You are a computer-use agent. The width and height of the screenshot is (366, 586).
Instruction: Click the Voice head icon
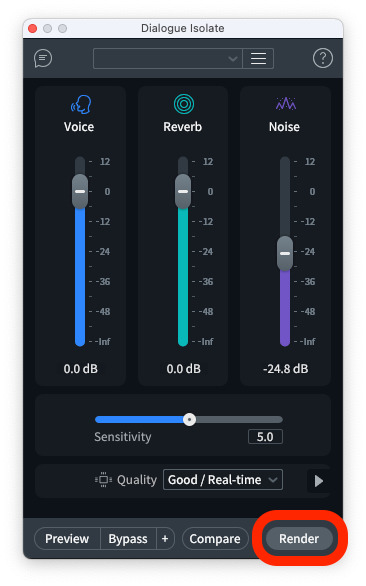point(81,104)
